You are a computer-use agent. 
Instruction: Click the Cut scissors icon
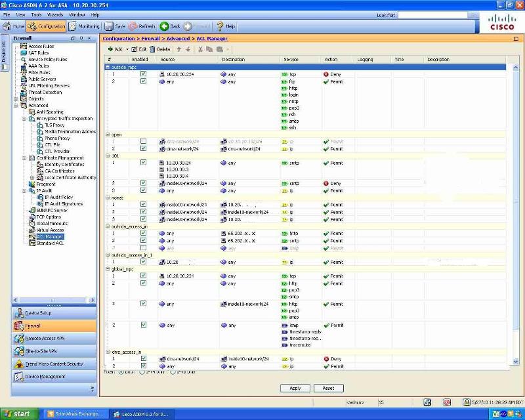[200, 49]
